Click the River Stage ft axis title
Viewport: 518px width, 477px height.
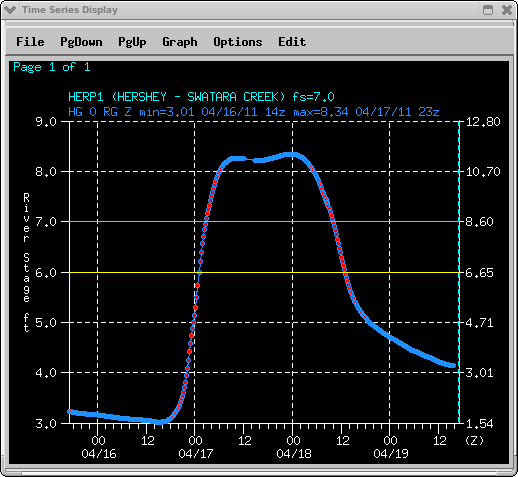click(26, 263)
